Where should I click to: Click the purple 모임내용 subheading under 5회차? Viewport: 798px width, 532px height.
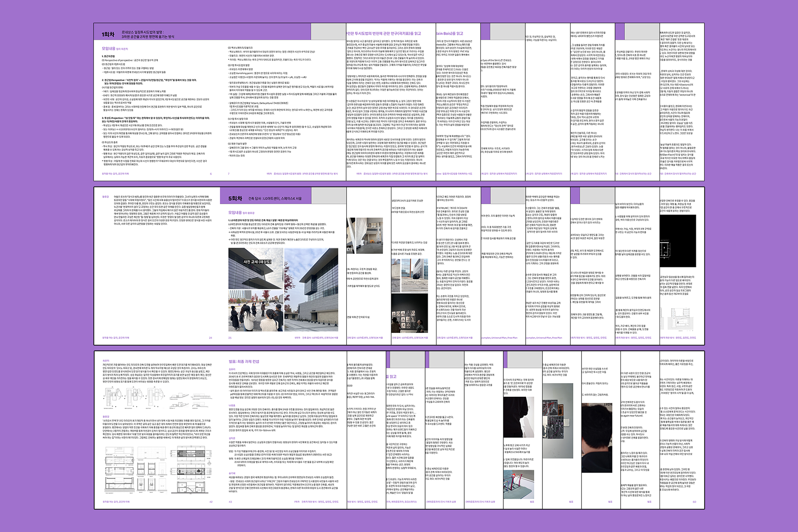click(235, 212)
